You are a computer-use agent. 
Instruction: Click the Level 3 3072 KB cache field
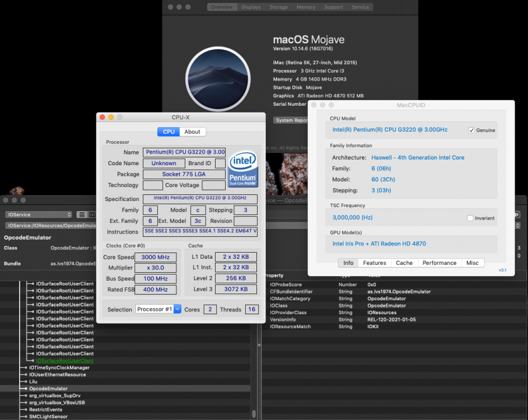tap(236, 289)
